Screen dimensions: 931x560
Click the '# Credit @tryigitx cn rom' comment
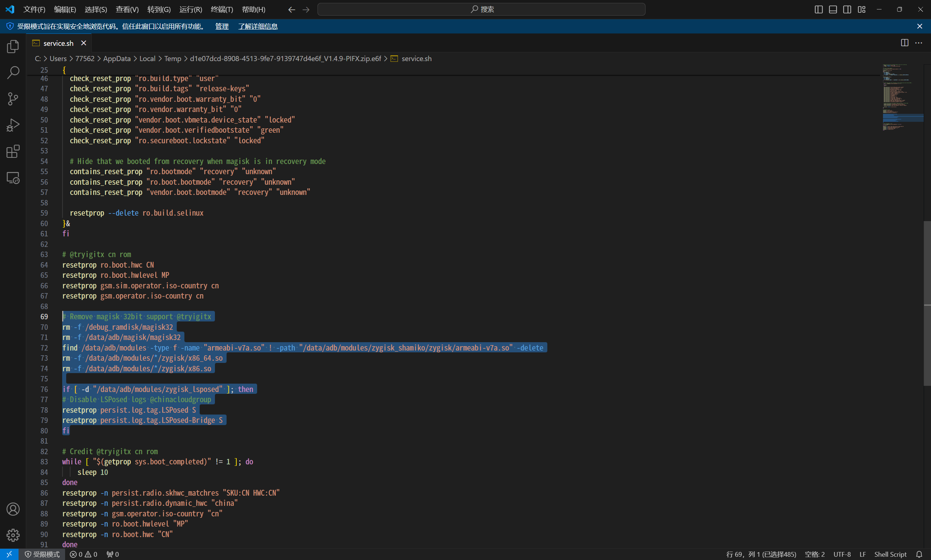[110, 451]
